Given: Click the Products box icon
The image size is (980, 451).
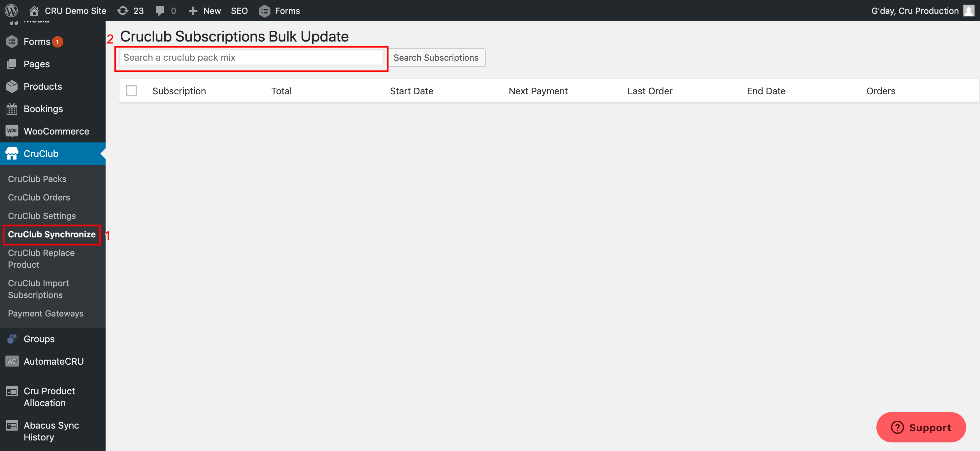Looking at the screenshot, I should click(12, 86).
